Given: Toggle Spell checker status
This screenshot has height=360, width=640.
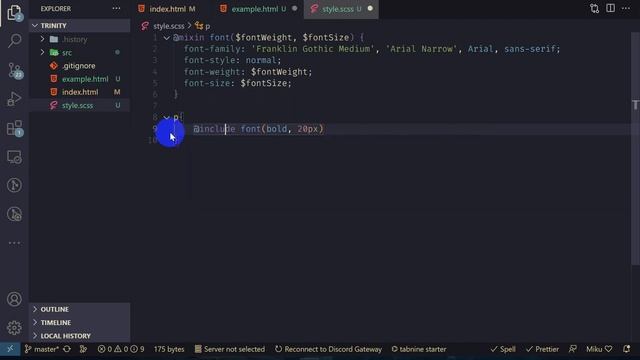Looking at the screenshot, I should click(x=503, y=349).
